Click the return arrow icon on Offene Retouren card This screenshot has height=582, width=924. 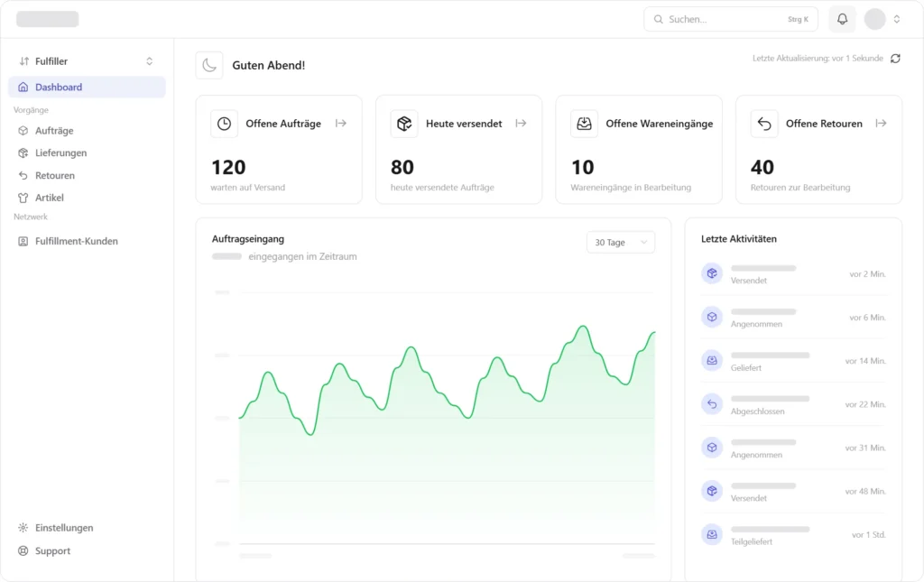764,124
